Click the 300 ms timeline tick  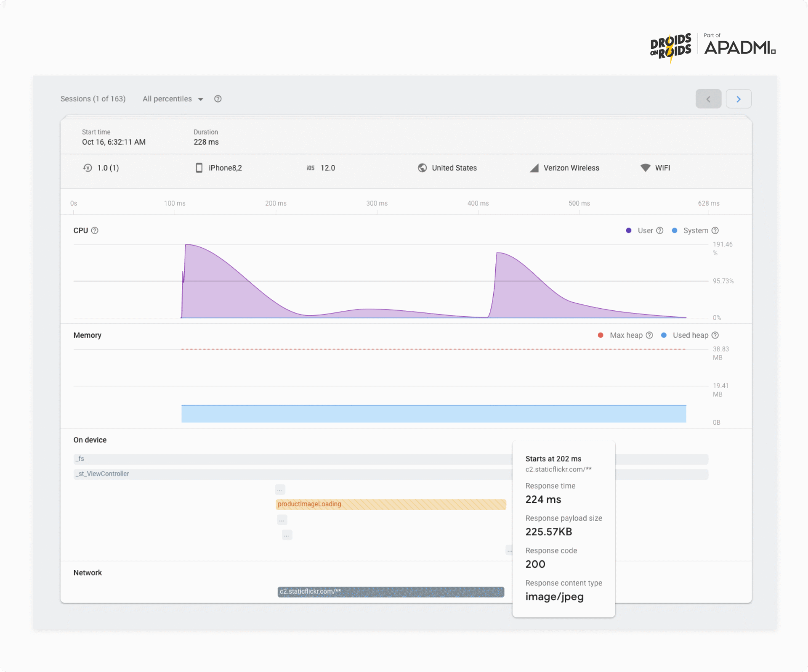(x=377, y=204)
